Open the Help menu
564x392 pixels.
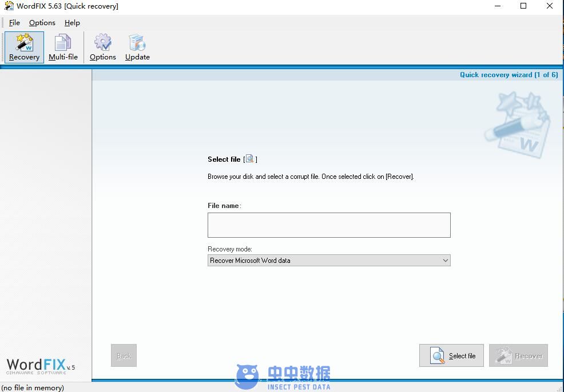tap(72, 23)
